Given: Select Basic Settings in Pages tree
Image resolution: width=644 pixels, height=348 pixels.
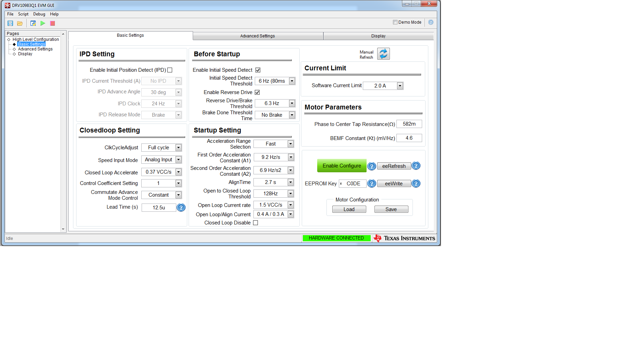Looking at the screenshot, I should [x=32, y=44].
